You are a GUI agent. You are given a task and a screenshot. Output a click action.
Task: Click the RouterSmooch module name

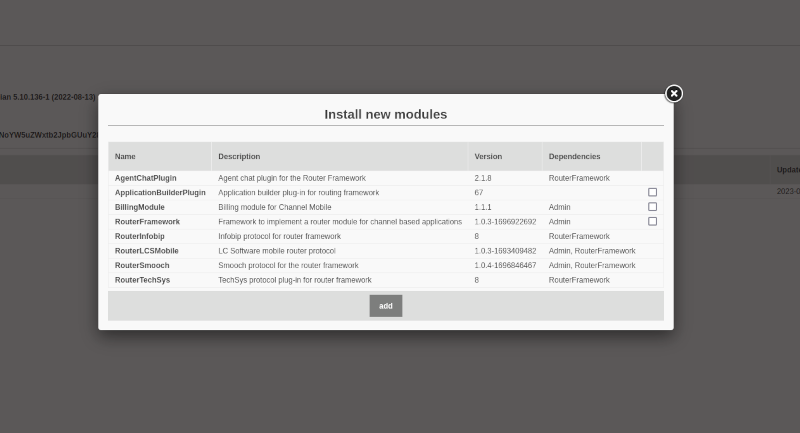tap(142, 265)
